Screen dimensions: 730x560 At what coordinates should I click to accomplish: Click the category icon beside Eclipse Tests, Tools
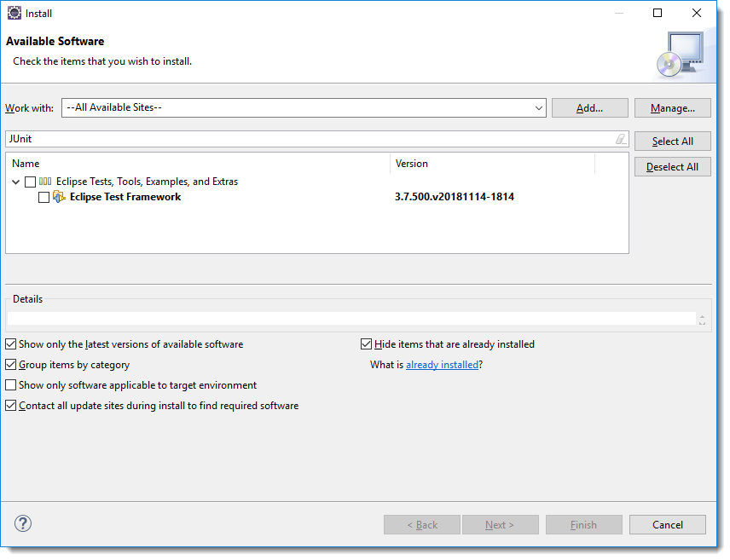point(44,181)
